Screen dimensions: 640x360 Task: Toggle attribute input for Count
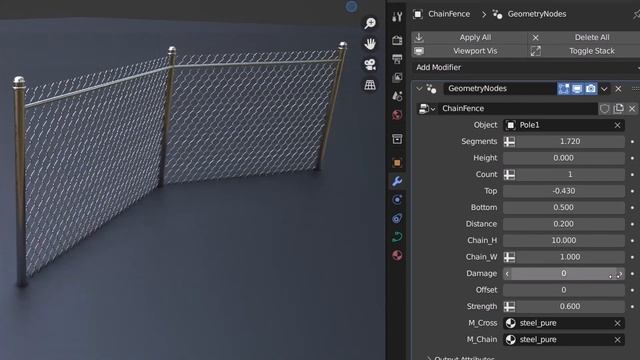pos(509,175)
